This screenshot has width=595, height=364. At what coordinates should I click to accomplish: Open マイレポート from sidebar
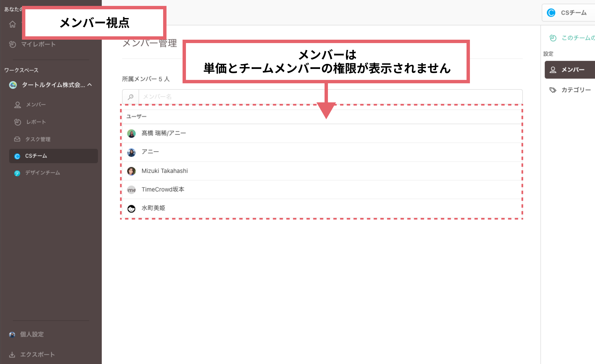click(x=38, y=44)
